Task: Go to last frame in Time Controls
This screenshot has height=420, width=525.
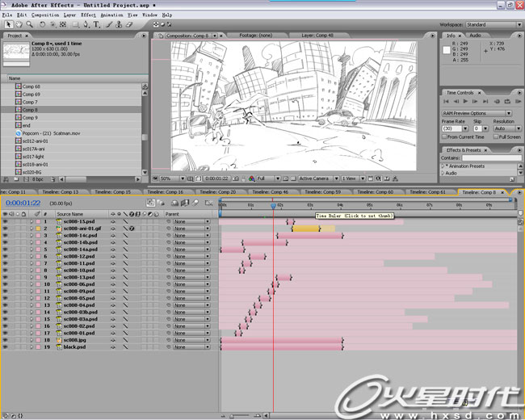Action: click(485, 101)
